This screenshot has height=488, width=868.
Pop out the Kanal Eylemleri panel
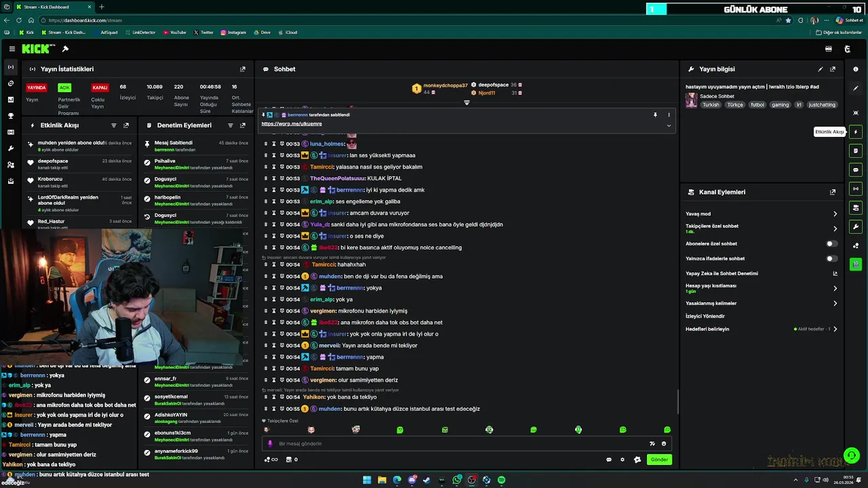833,192
